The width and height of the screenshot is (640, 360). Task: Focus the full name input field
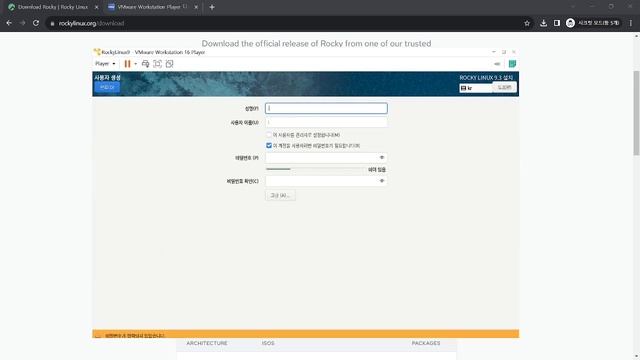pos(326,108)
